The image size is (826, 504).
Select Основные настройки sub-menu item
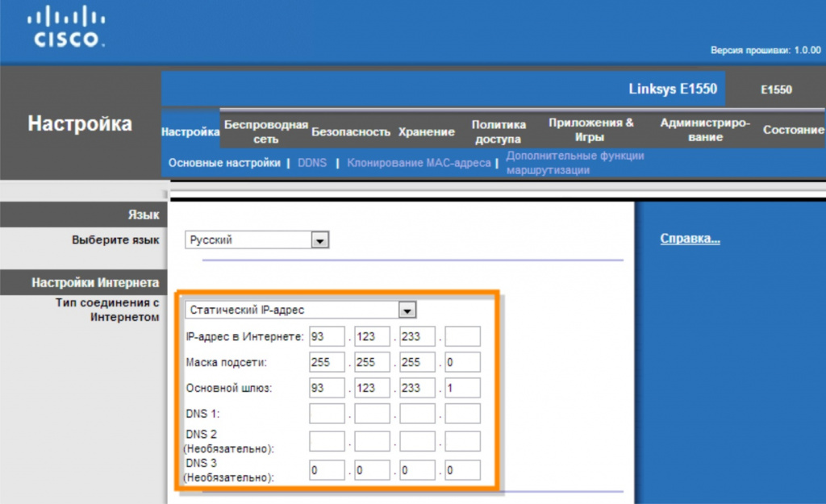(224, 163)
